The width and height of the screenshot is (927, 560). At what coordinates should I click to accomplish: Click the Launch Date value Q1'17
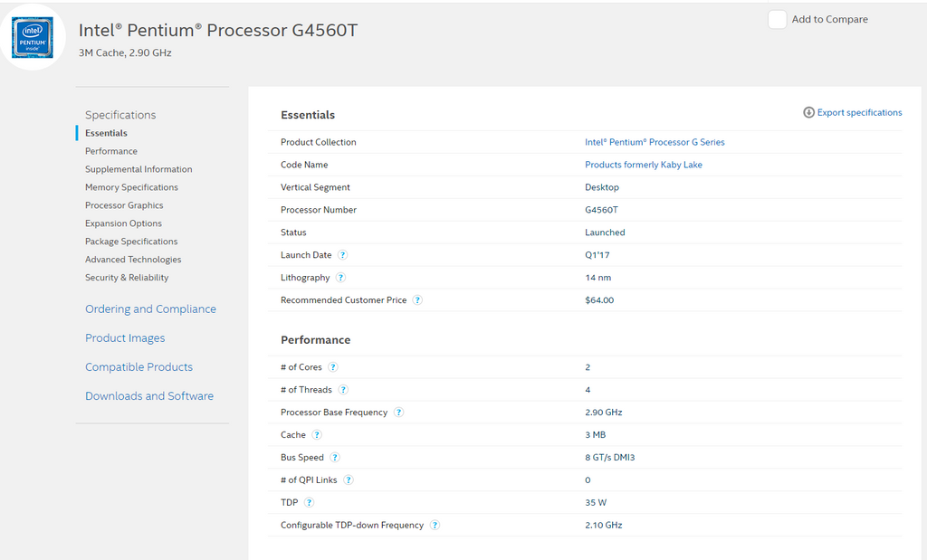597,255
